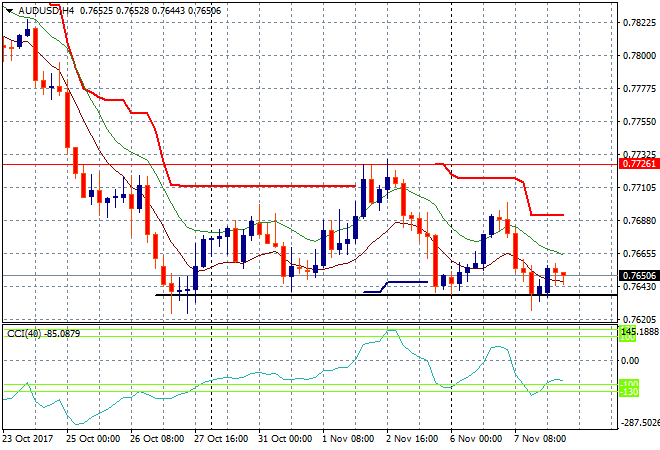This screenshot has height=450, width=660.
Task: Select the red 0.77261 price label
Action: (639, 164)
